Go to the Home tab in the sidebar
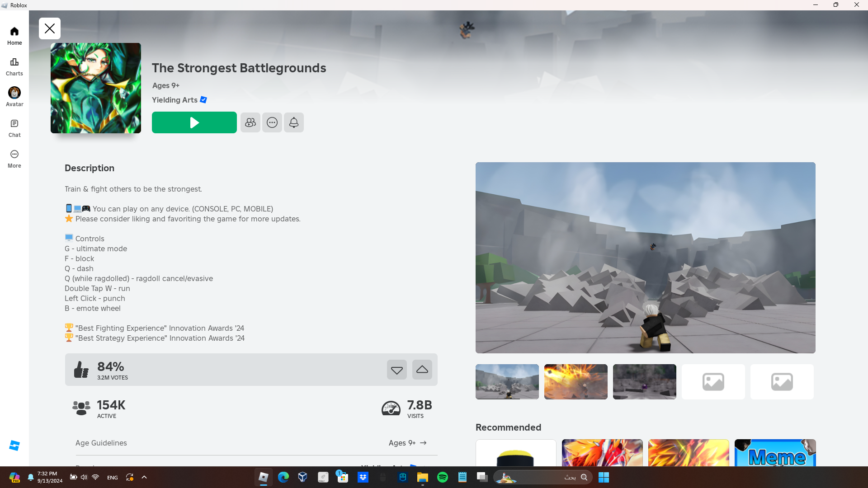Image resolution: width=868 pixels, height=488 pixels. [x=14, y=36]
